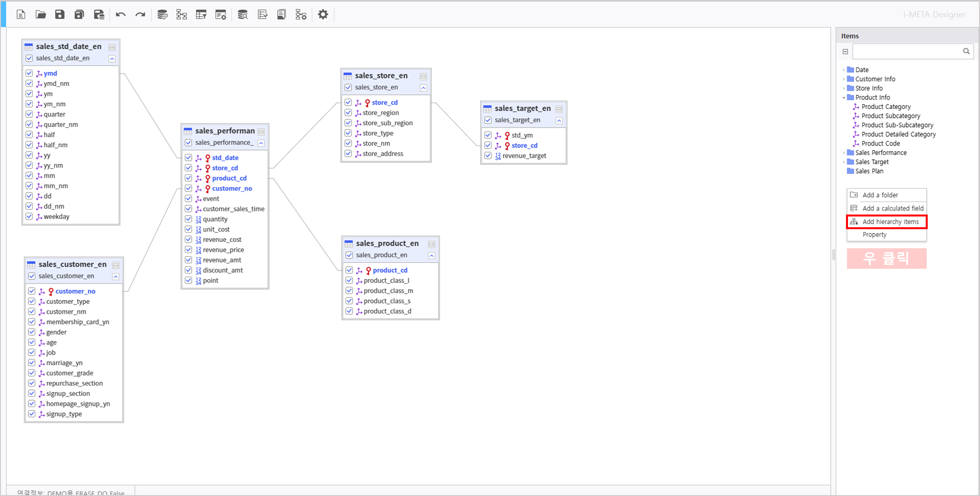This screenshot has width=980, height=496.
Task: Uncheck the product_class_m checkbox
Action: [x=349, y=291]
